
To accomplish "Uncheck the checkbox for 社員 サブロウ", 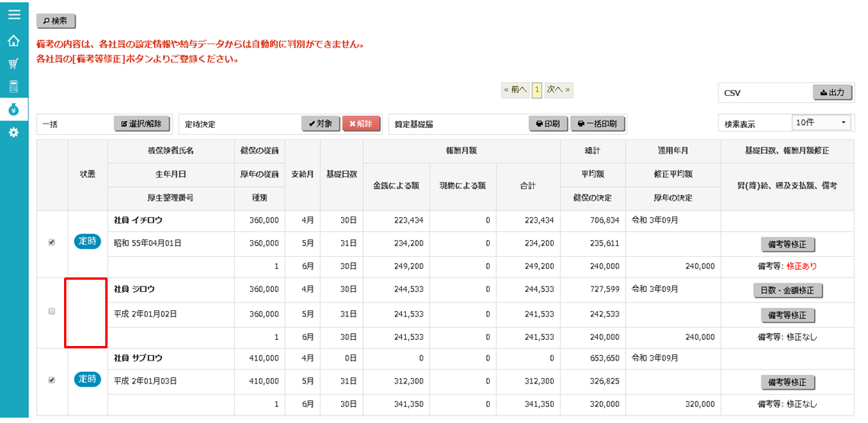I will point(52,380).
